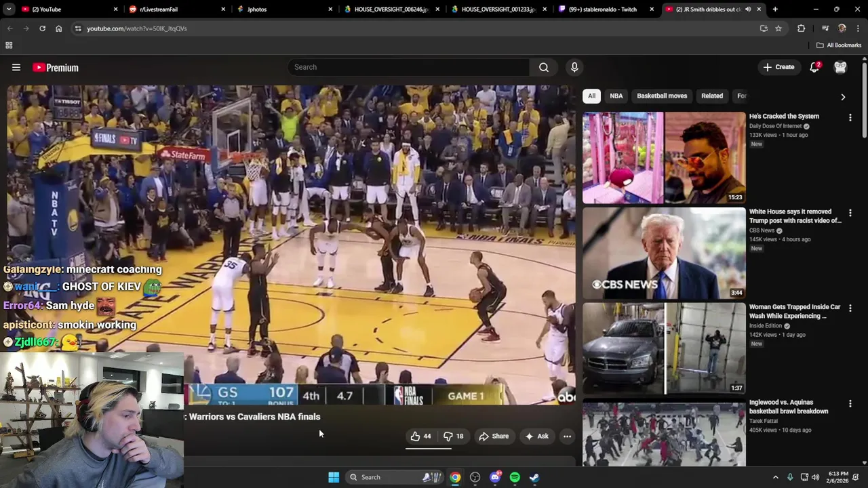Viewport: 868px width, 488px height.
Task: Open Chrome extensions puzzle icon
Action: pos(801,28)
